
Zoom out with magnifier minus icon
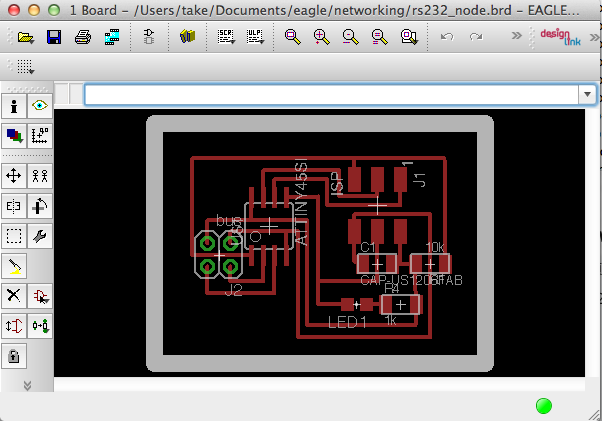pos(351,37)
